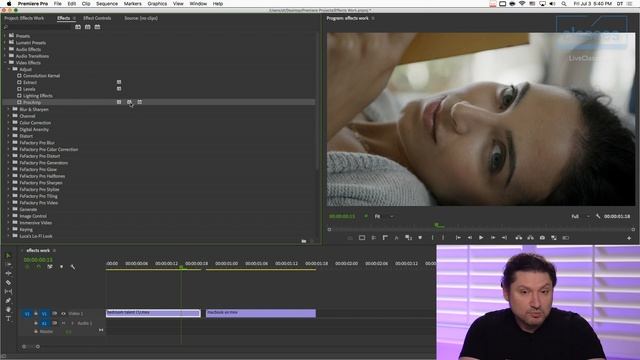640x360 pixels.
Task: Filter effects by 32-bit Color badge
Action: pyautogui.click(x=88, y=27)
